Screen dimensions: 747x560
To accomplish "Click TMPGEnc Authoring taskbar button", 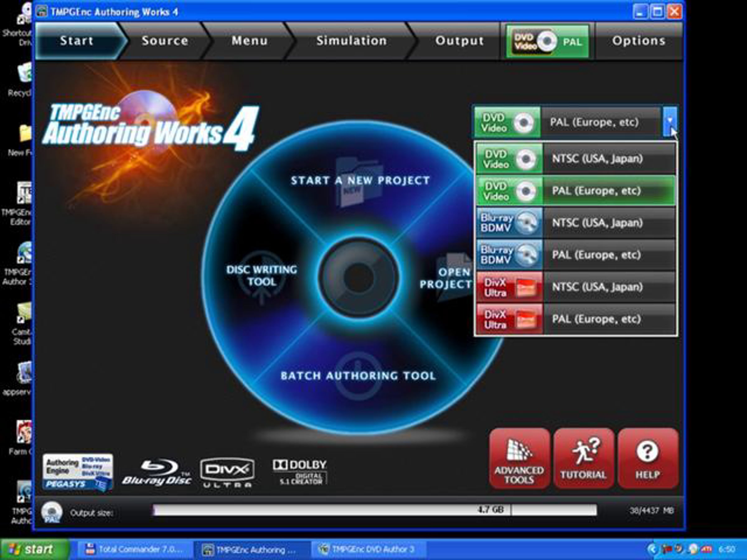I will (251, 549).
